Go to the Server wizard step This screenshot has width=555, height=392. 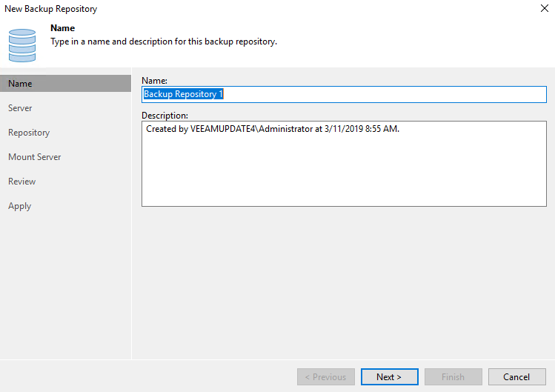[x=20, y=108]
